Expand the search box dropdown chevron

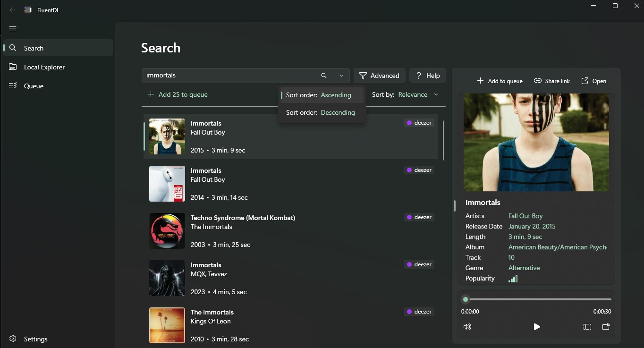(341, 76)
